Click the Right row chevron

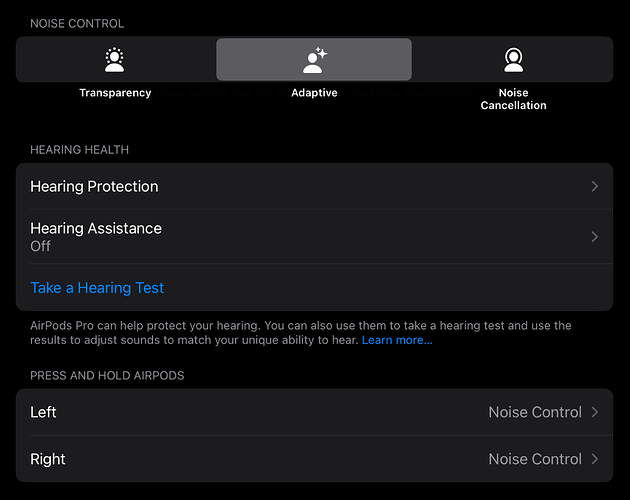(x=595, y=459)
